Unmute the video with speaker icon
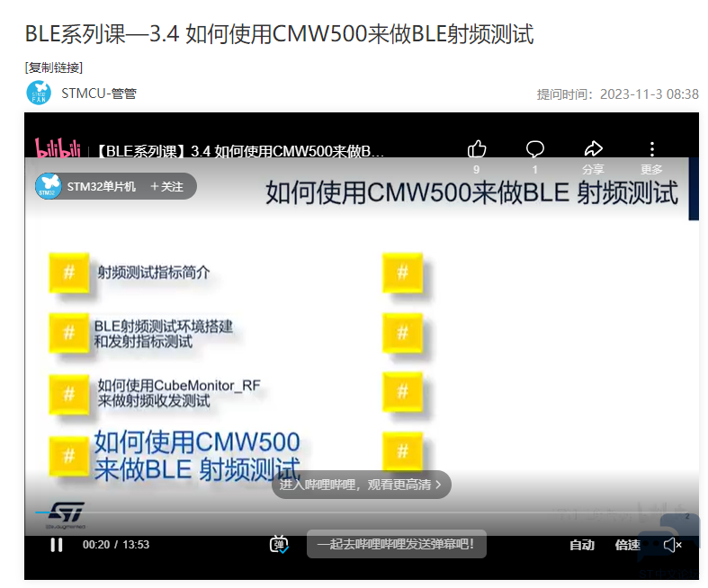The image size is (708, 588). tap(672, 545)
